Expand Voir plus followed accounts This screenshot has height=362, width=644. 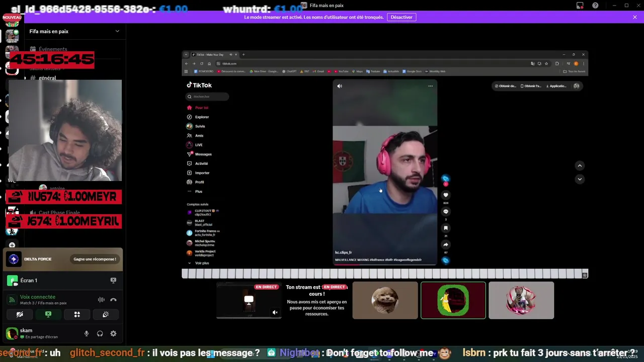[x=198, y=263]
